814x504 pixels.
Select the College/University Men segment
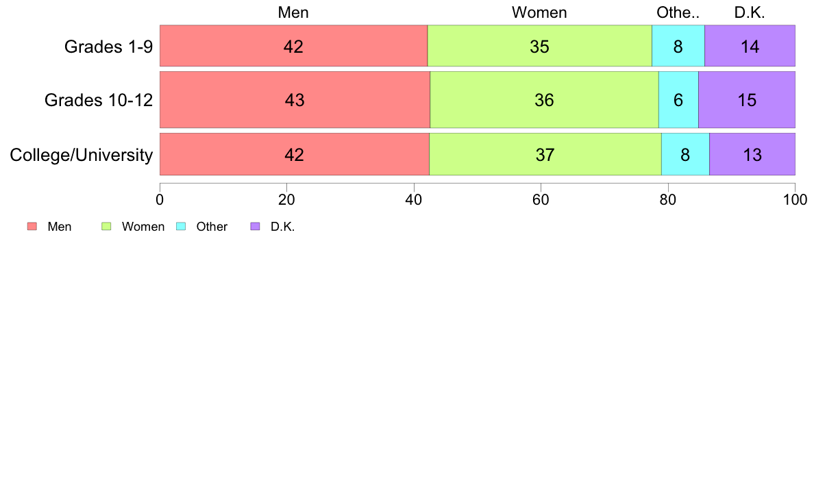point(295,154)
